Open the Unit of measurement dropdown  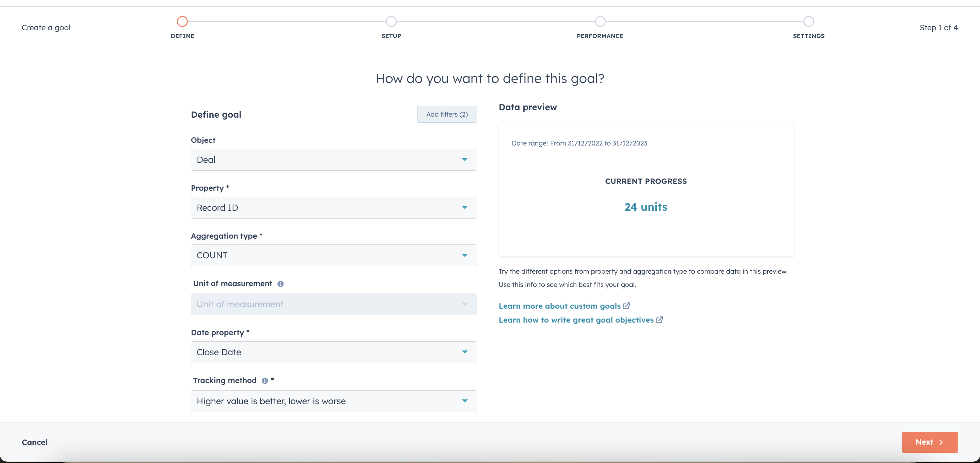tap(333, 304)
